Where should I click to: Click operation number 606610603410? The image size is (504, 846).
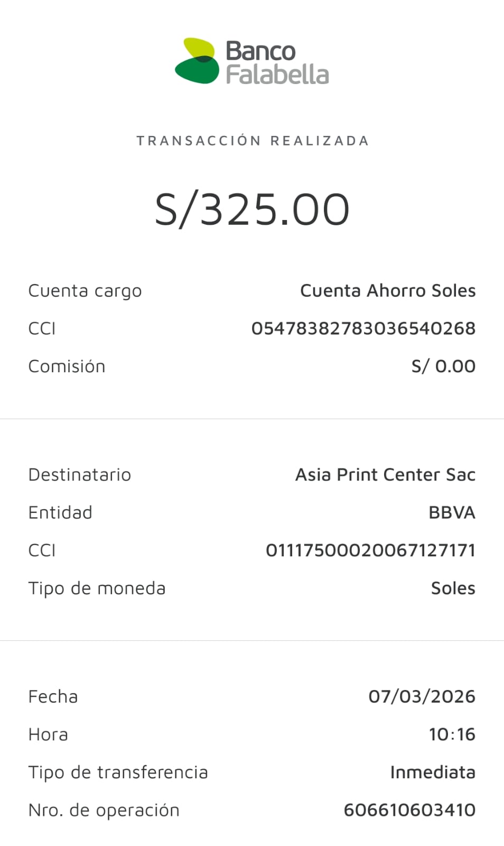tap(409, 810)
